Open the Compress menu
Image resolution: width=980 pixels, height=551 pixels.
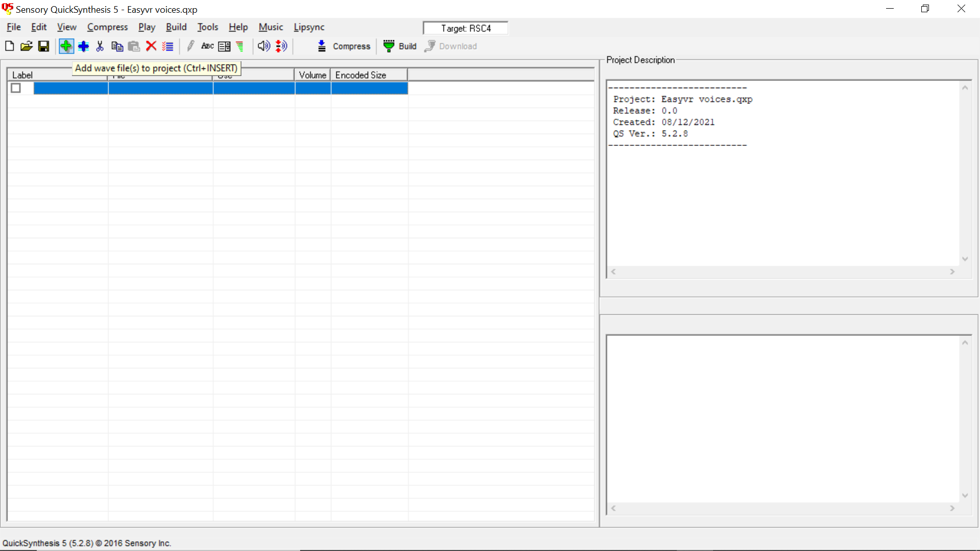[107, 27]
